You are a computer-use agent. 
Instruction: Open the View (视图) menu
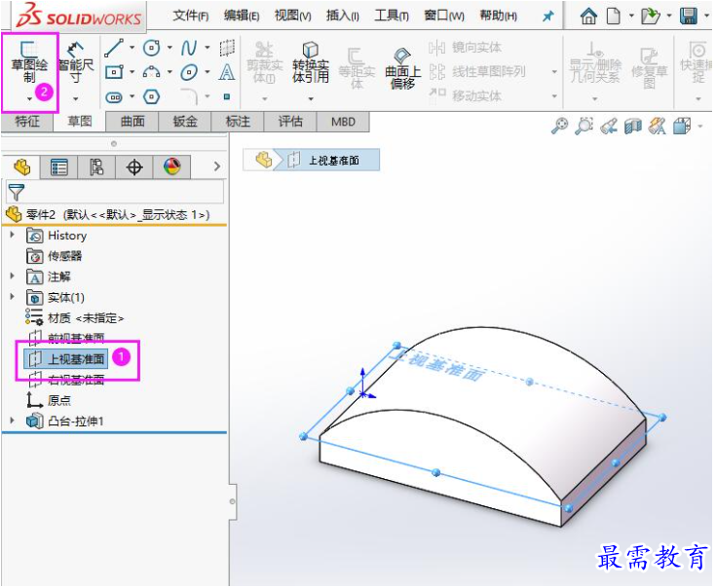pos(292,16)
